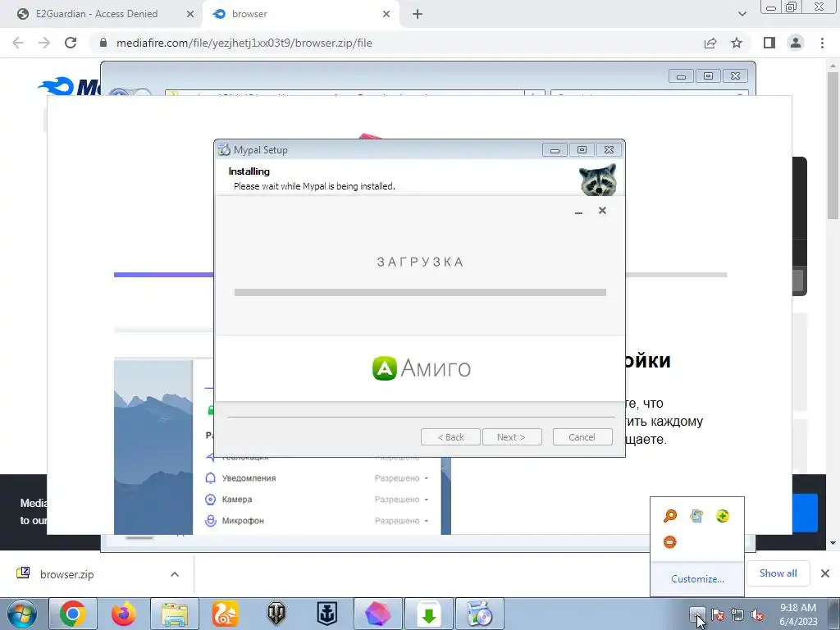Launch World of Warships from the taskbar
Screen dimensions: 840x630
point(326,614)
